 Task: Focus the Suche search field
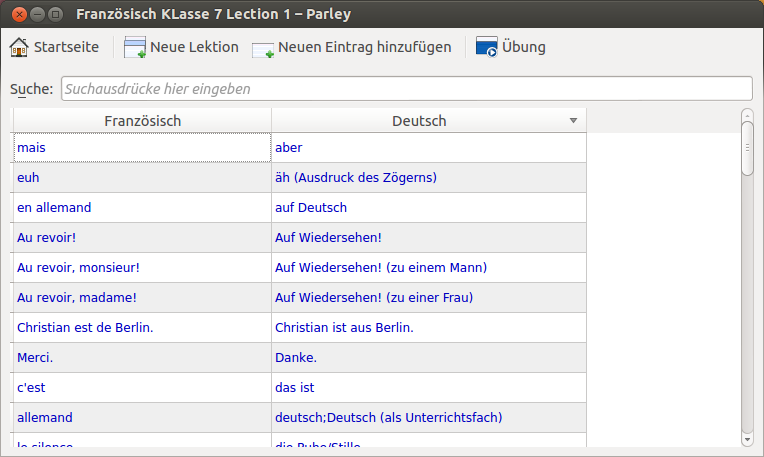tap(407, 89)
